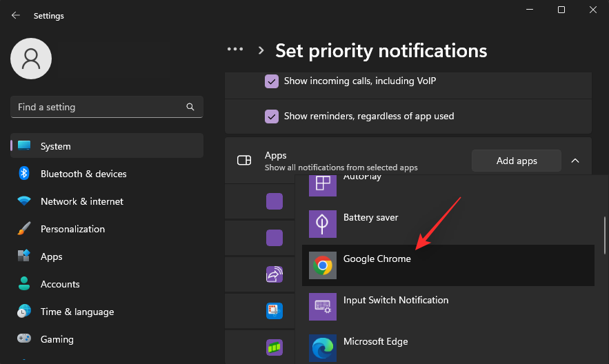609x364 pixels.
Task: Go to Network & internet section
Action: click(x=81, y=201)
